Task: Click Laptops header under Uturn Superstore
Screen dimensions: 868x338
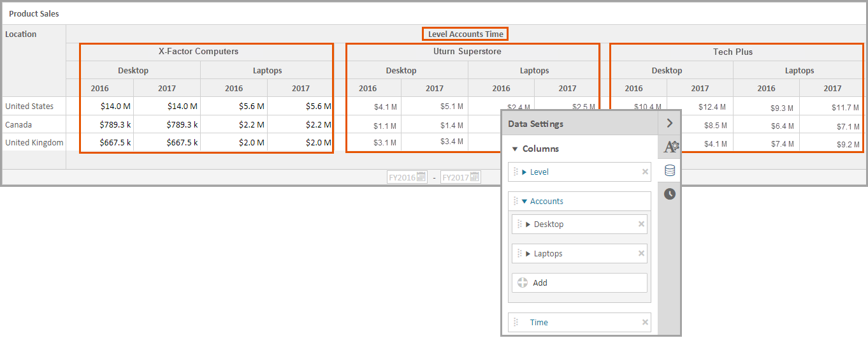Action: (x=534, y=70)
